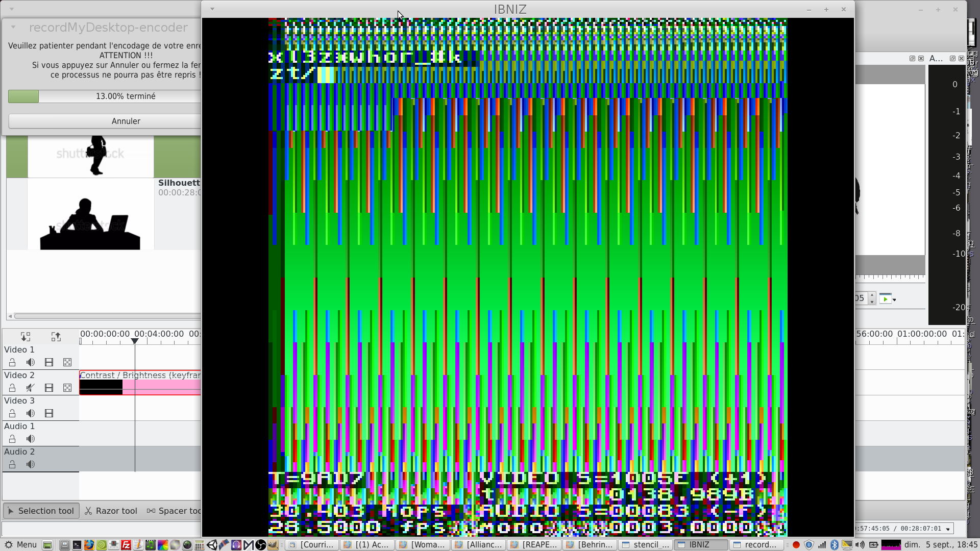980x551 pixels.
Task: Select the Razor tool
Action: coord(111,511)
